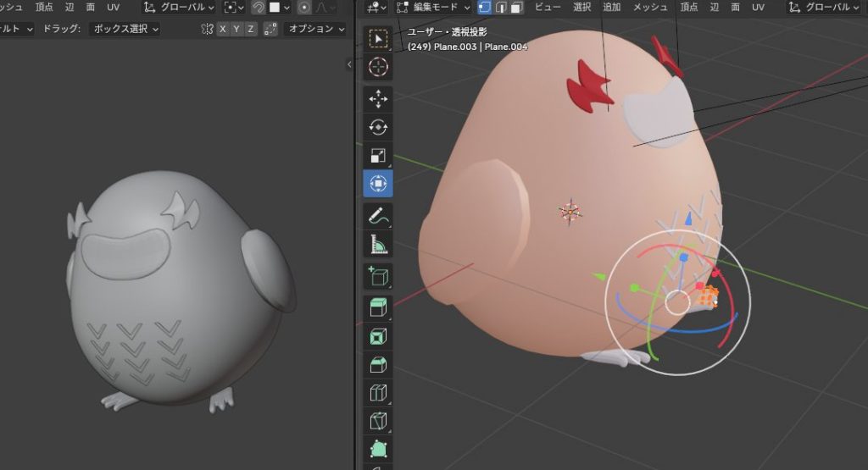The image size is (868, 470).
Task: Open the メッシュ menu in right viewport
Action: 650,8
